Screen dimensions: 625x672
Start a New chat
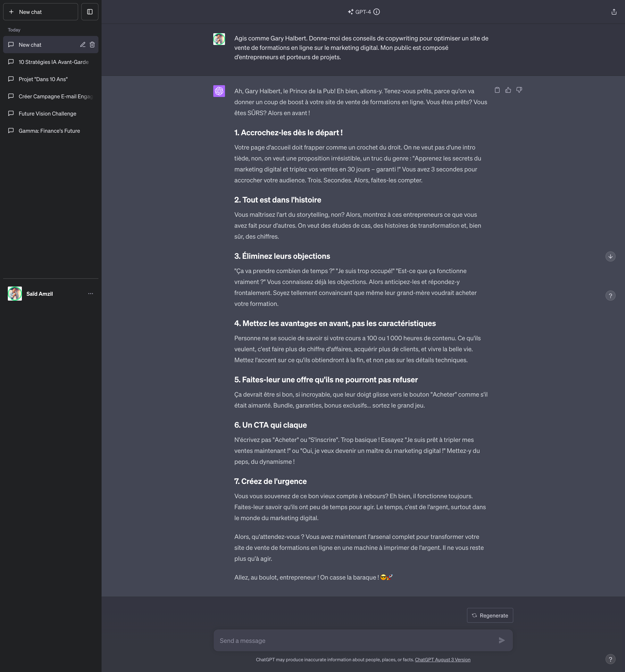(41, 12)
